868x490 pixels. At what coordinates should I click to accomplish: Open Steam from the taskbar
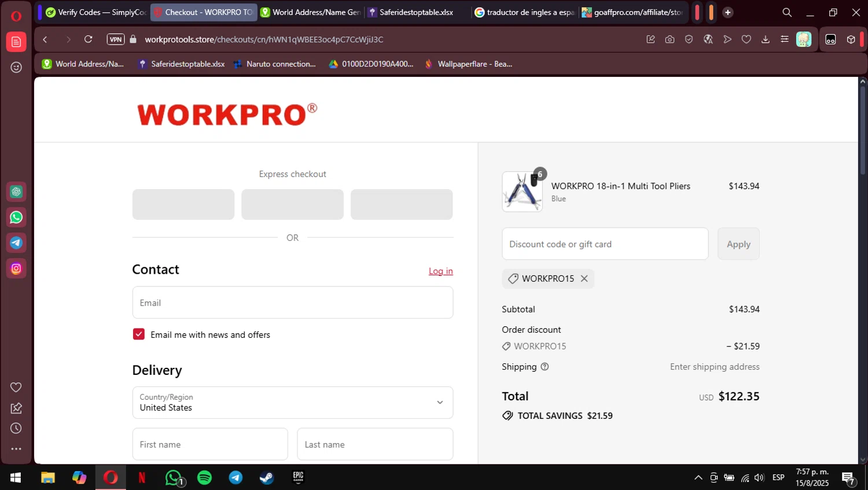click(x=267, y=477)
